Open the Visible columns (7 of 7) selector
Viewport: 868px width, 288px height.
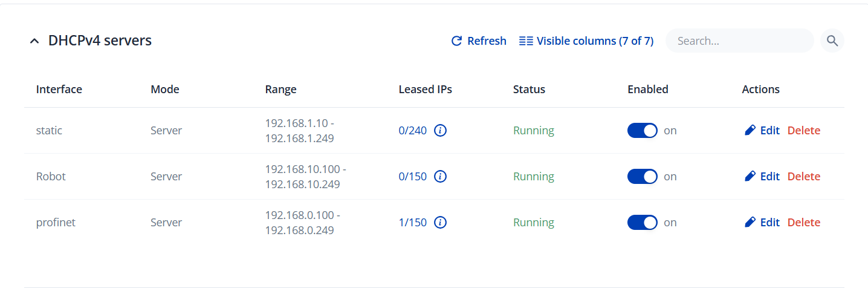coord(594,41)
